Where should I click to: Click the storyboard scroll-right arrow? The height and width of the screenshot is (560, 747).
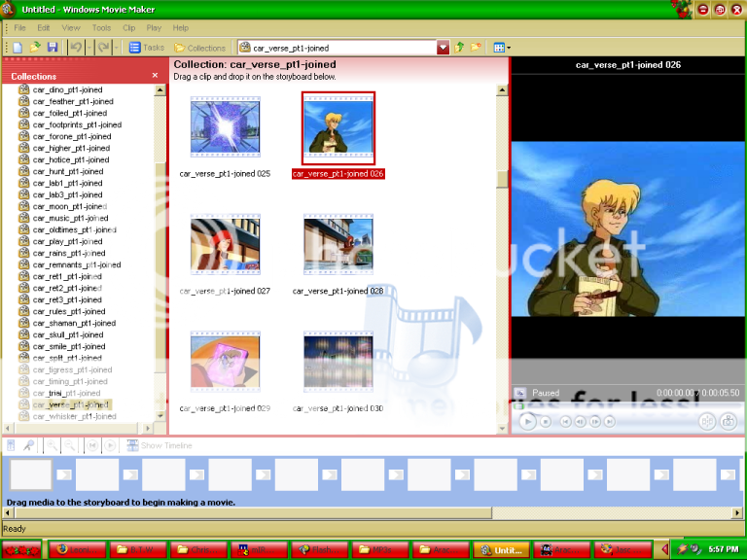pyautogui.click(x=737, y=513)
